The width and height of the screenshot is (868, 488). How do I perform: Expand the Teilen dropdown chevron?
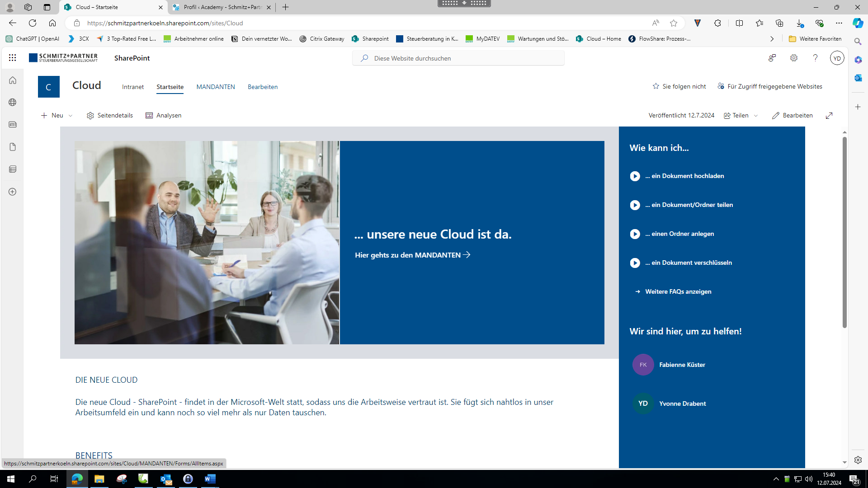[x=756, y=116]
